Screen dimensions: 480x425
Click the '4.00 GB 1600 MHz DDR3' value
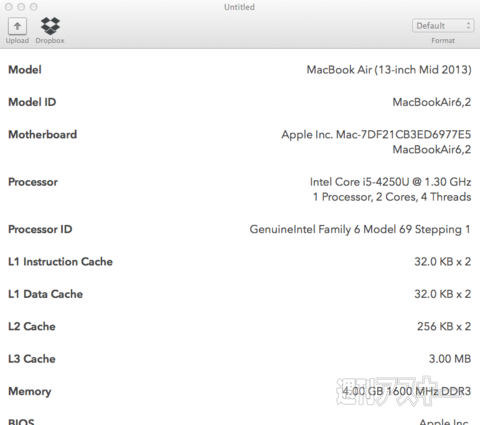[406, 391]
